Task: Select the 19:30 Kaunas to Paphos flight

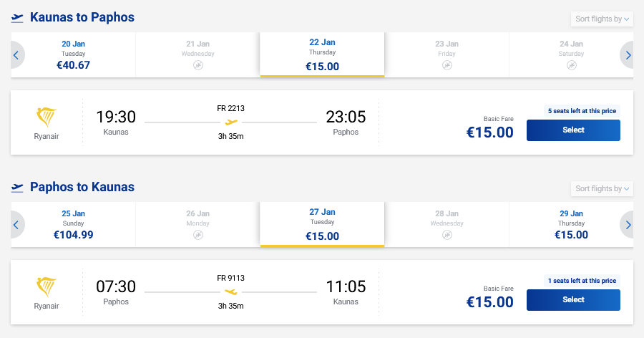Action: coord(573,130)
